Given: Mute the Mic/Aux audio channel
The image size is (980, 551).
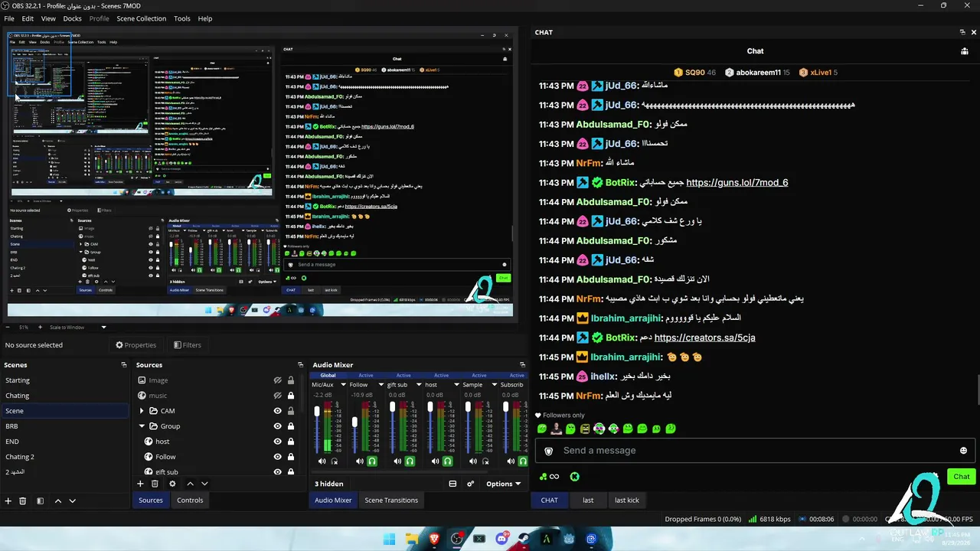Looking at the screenshot, I should click(x=322, y=461).
